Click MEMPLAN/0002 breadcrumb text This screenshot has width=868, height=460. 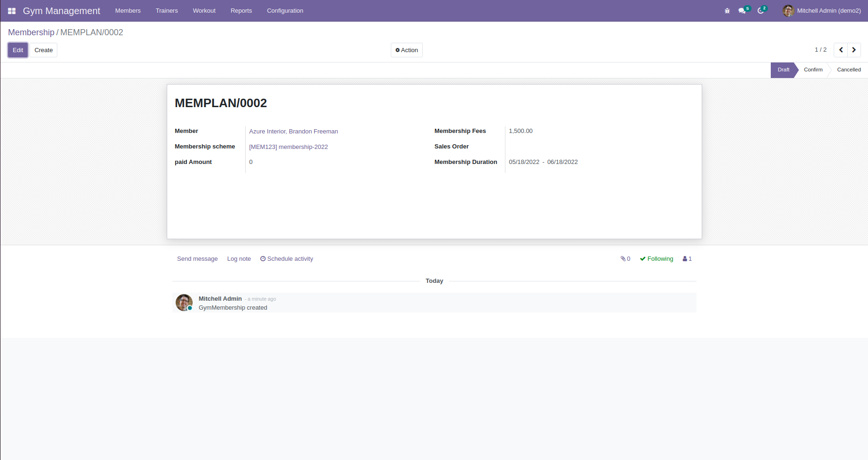(92, 32)
